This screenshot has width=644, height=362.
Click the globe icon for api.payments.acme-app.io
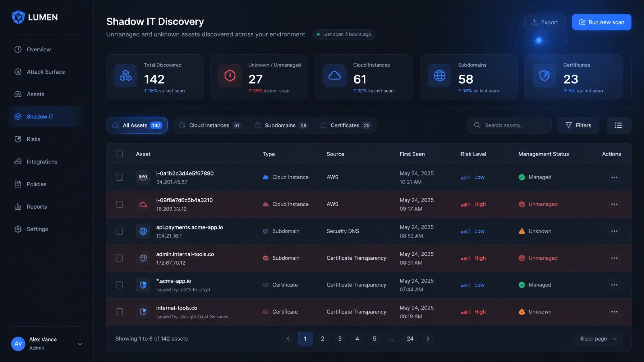coord(143,231)
